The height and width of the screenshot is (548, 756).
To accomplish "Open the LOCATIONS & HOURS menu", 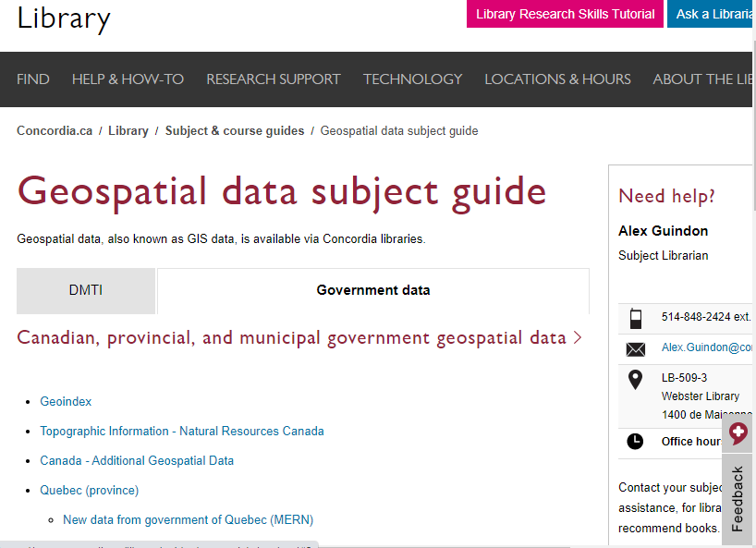I will coord(557,79).
